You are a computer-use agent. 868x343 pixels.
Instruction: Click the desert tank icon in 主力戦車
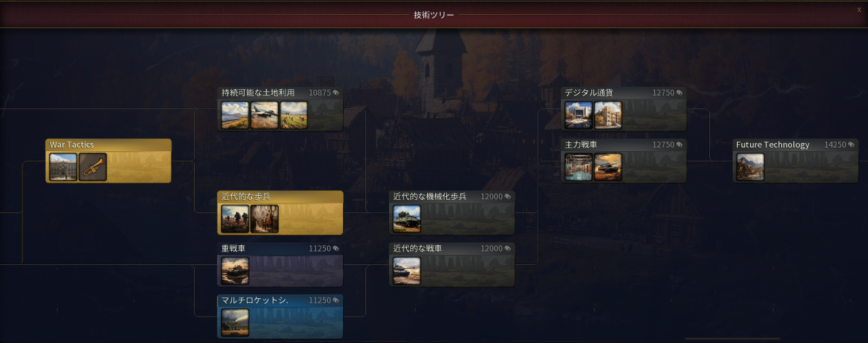click(x=608, y=167)
